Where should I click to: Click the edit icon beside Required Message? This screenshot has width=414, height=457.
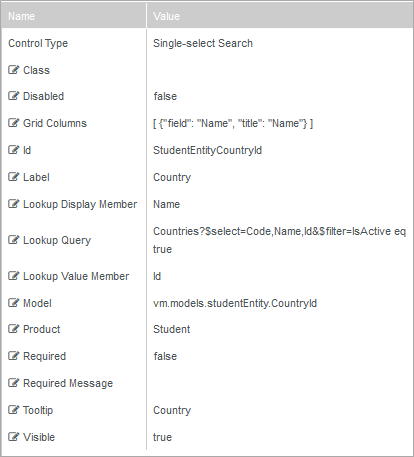13,383
